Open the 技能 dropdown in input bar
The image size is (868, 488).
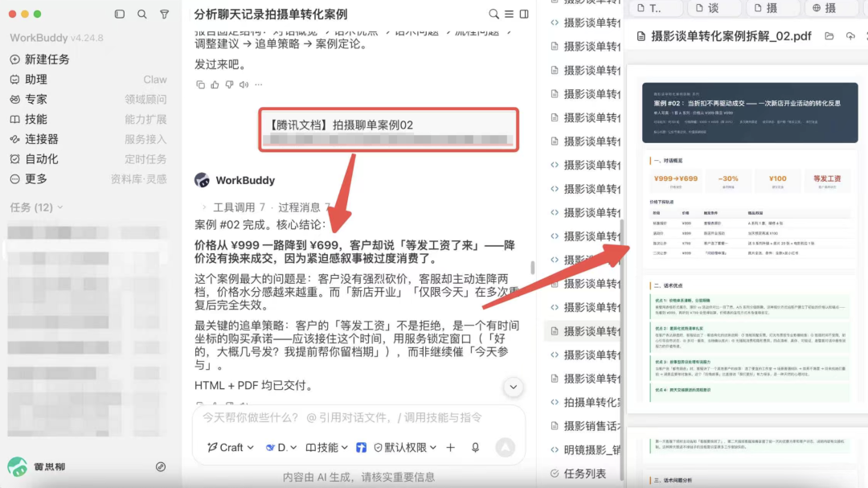pos(326,447)
